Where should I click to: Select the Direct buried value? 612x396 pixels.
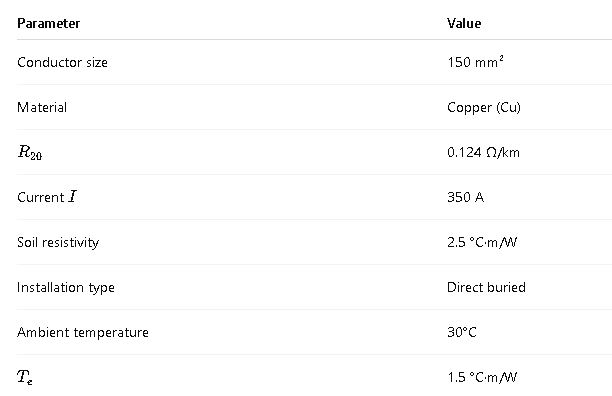486,287
